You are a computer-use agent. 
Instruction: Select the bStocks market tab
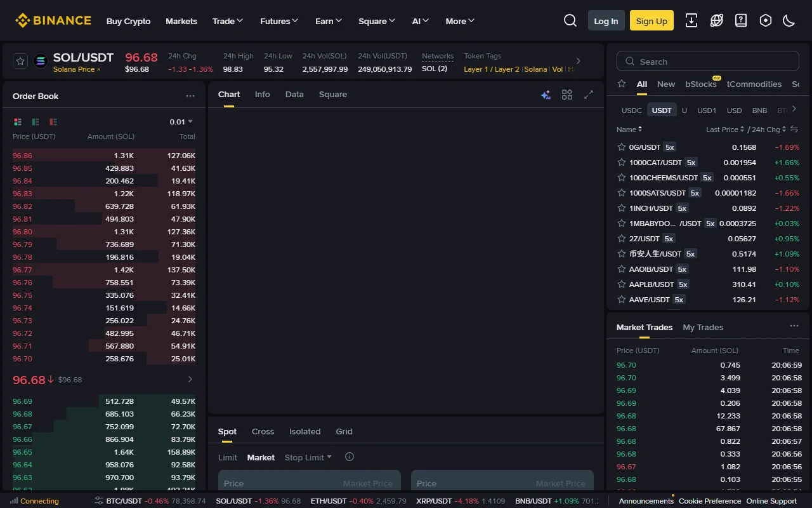[701, 84]
